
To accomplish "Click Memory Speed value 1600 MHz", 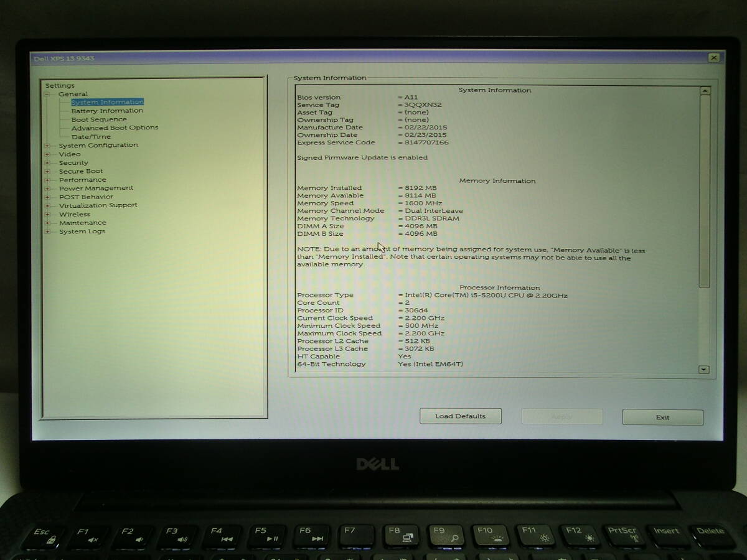I will tap(423, 203).
